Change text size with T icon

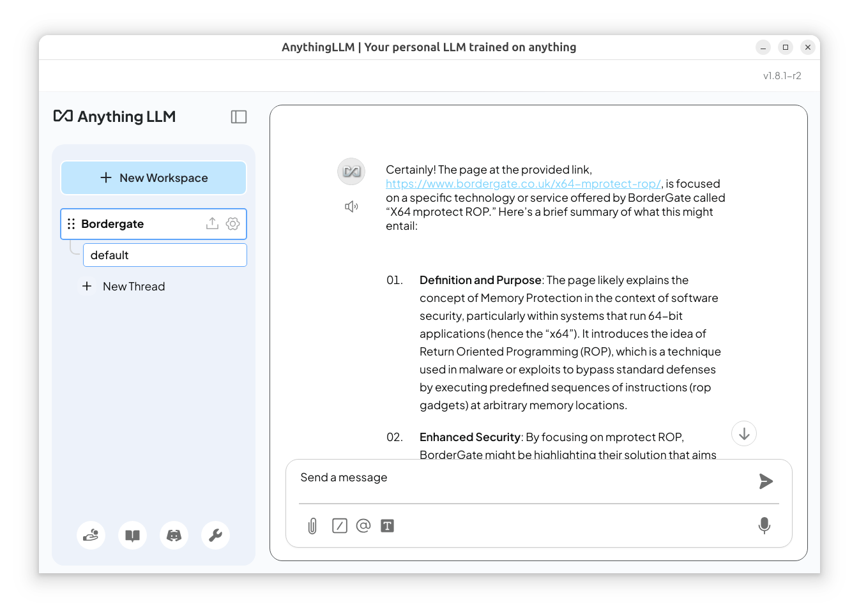pyautogui.click(x=387, y=525)
